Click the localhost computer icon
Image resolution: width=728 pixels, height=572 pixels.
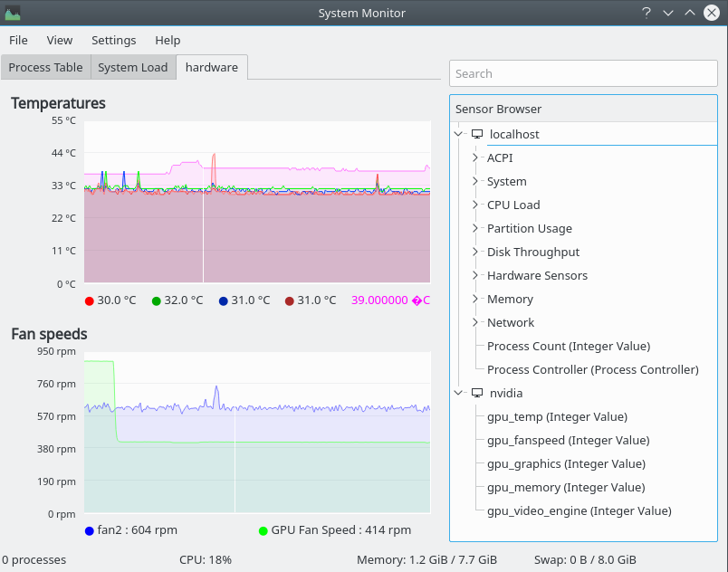pos(477,134)
